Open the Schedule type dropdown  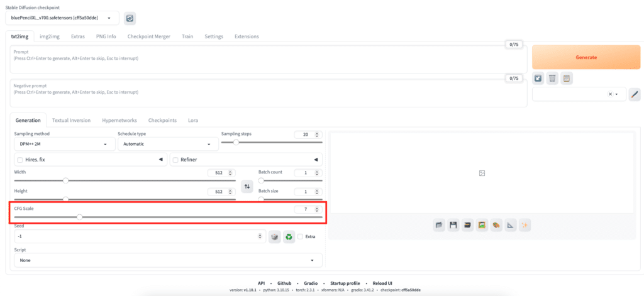(167, 144)
